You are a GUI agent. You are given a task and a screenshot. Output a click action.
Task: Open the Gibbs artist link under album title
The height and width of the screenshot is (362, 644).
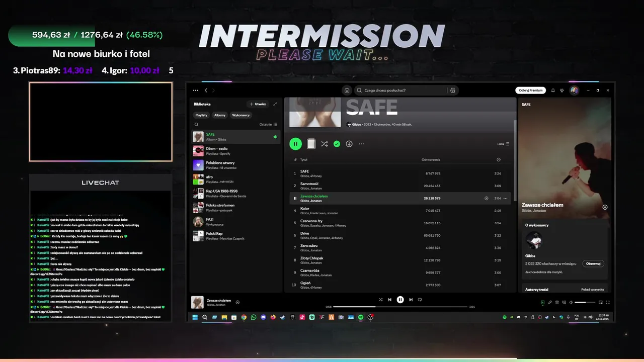pos(356,124)
